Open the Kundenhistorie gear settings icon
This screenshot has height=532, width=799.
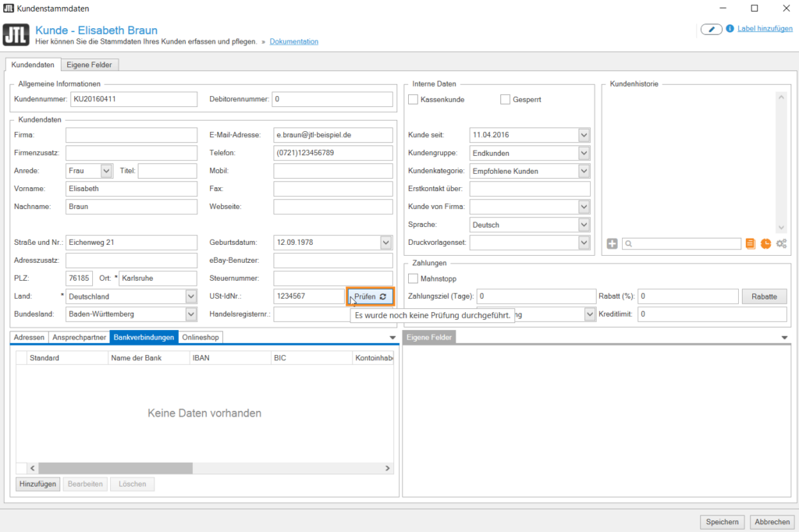781,243
